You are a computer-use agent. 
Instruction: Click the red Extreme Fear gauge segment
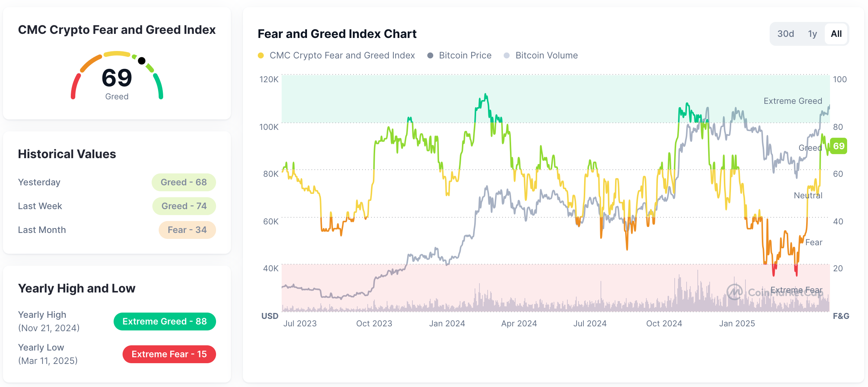pyautogui.click(x=75, y=86)
